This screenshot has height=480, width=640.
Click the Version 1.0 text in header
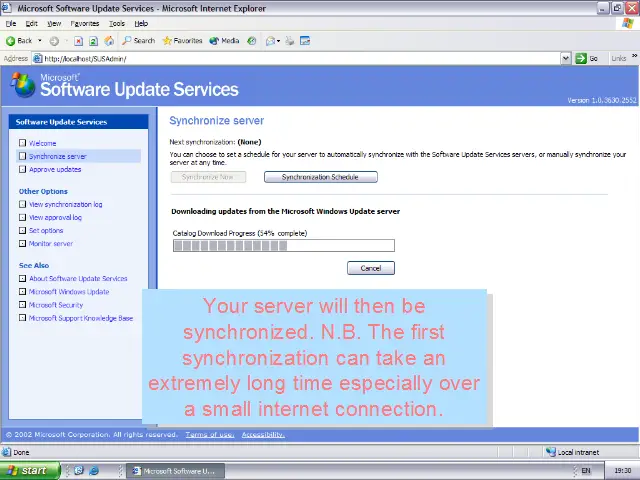coord(602,100)
